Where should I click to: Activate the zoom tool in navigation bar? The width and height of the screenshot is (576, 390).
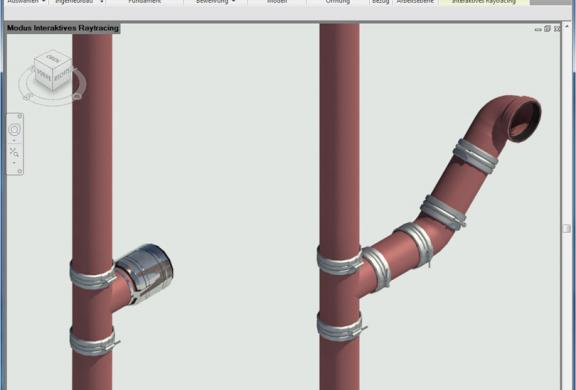tap(14, 152)
